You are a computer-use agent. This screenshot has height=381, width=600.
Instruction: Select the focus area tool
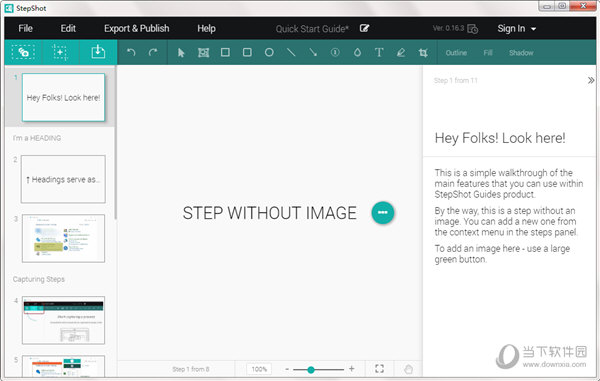[x=203, y=52]
